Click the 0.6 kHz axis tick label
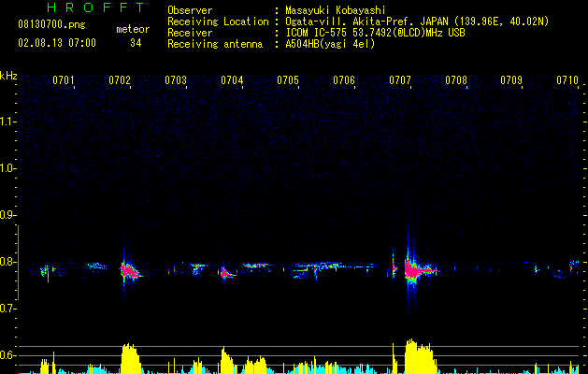 (x=7, y=355)
